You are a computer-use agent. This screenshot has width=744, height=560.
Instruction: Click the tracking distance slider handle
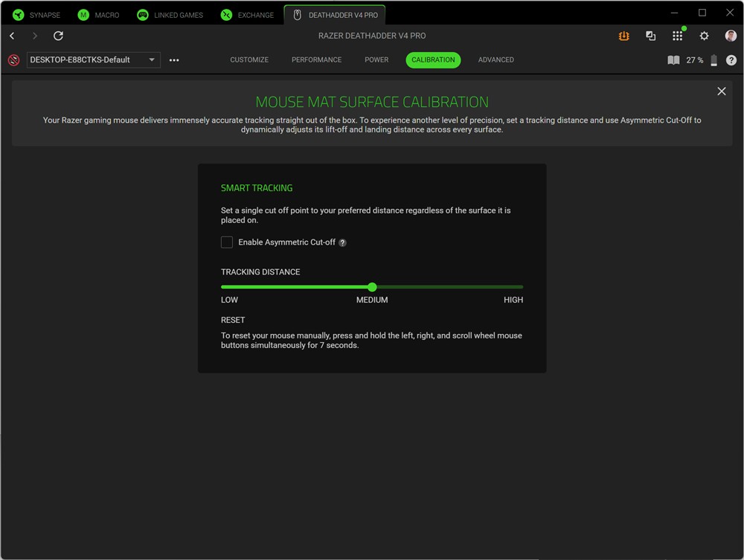point(372,287)
